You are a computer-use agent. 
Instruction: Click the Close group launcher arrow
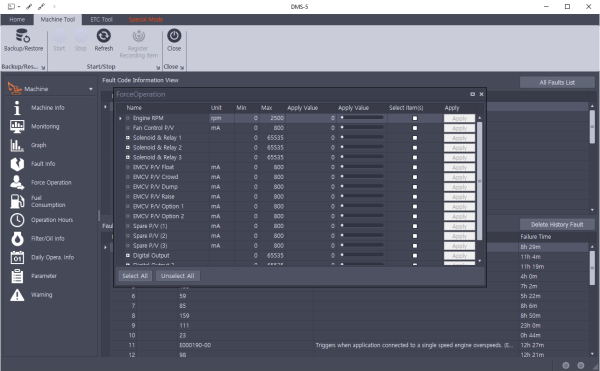pyautogui.click(x=182, y=68)
